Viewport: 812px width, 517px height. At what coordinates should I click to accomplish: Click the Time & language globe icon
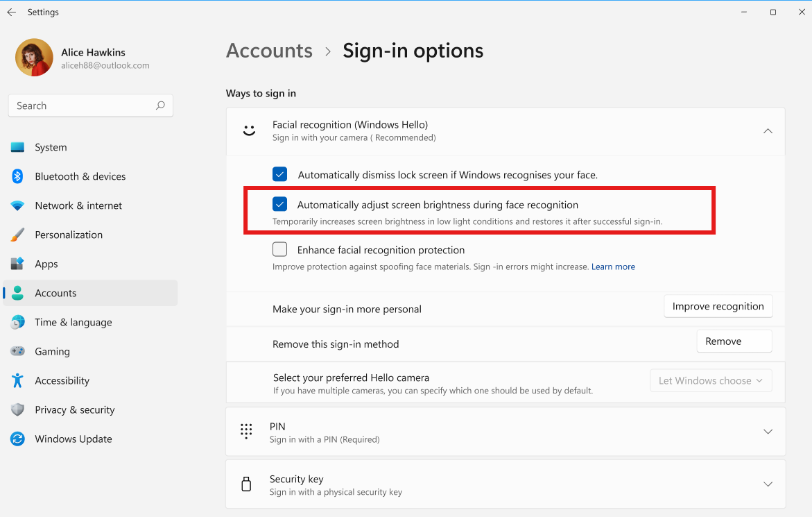pos(17,322)
